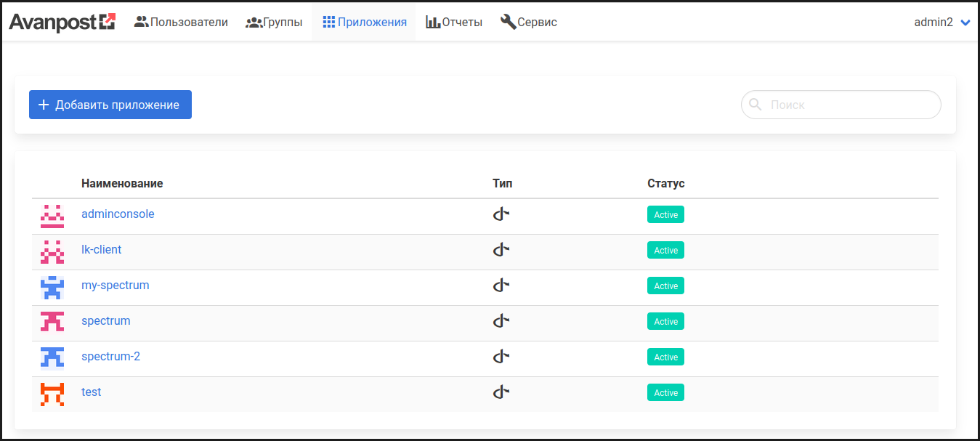Click the my-spectrum blue avatar icon
This screenshot has height=441, width=980.
[52, 287]
